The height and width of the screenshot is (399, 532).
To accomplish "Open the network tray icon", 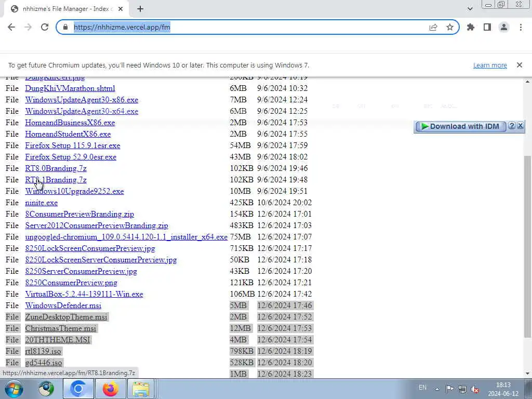I will pos(462,389).
